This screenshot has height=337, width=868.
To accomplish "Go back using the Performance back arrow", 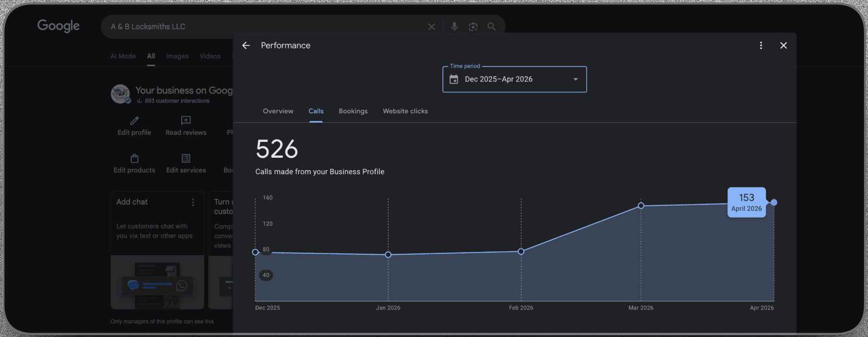I will pos(246,46).
